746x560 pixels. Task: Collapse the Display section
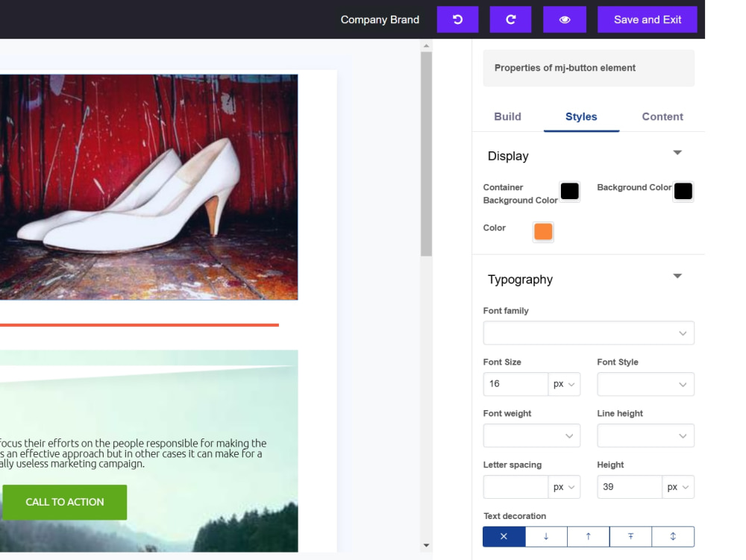point(677,153)
